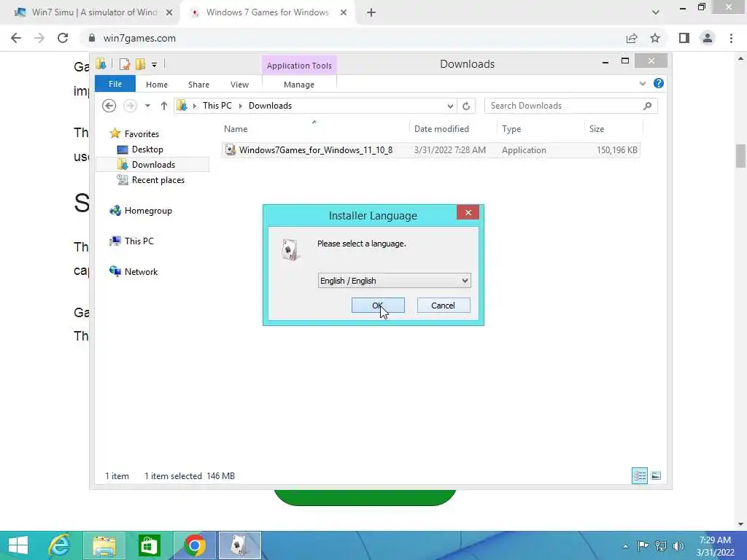
Task: Open Customize Quick Access Toolbar dropdown
Action: point(155,64)
